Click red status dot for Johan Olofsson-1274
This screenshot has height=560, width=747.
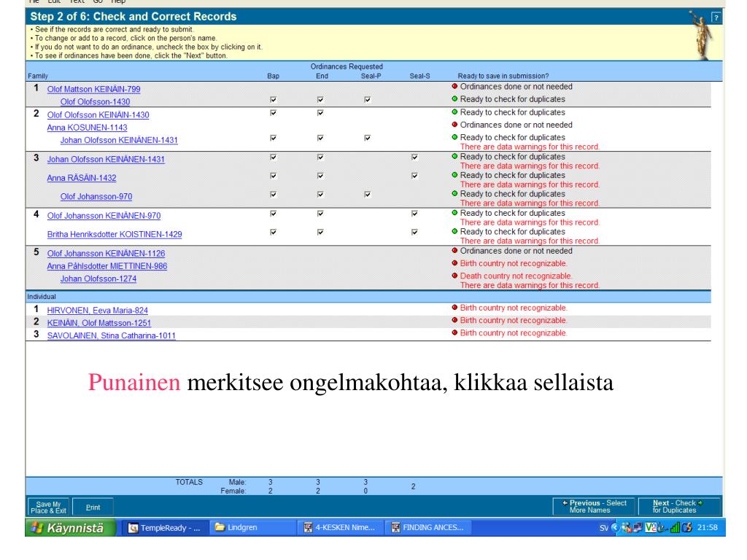[454, 275]
